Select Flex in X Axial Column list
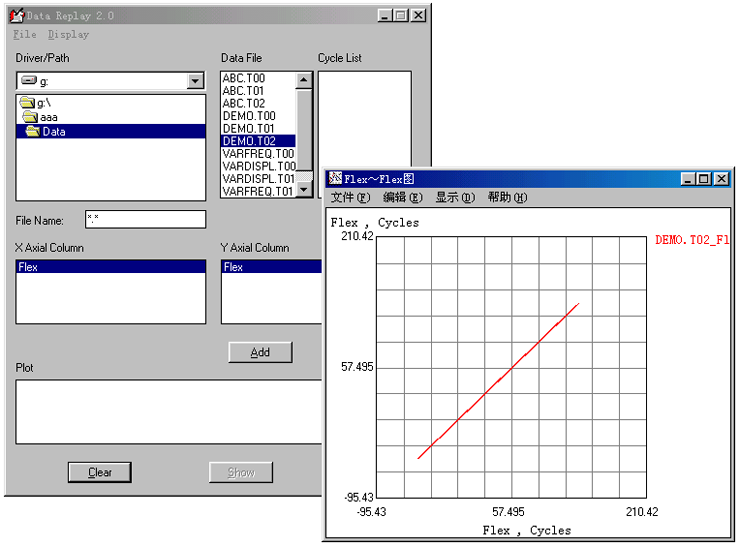Image resolution: width=740 pixels, height=547 pixels. (x=111, y=267)
